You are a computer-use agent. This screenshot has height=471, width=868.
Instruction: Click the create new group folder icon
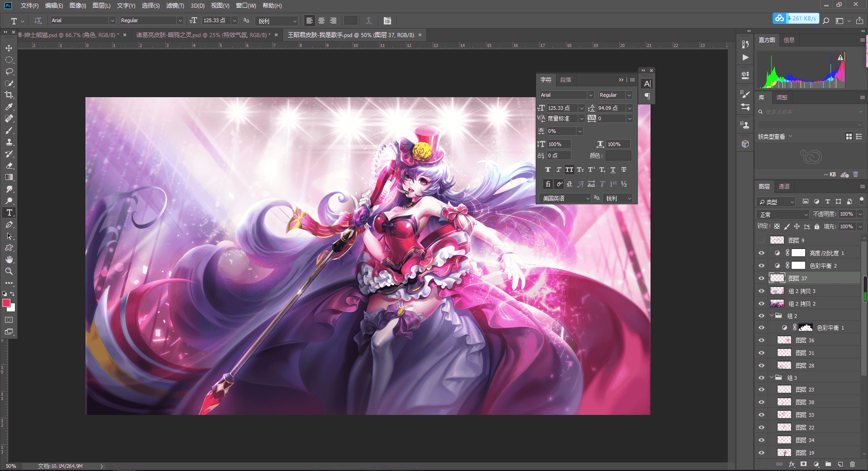pyautogui.click(x=828, y=464)
